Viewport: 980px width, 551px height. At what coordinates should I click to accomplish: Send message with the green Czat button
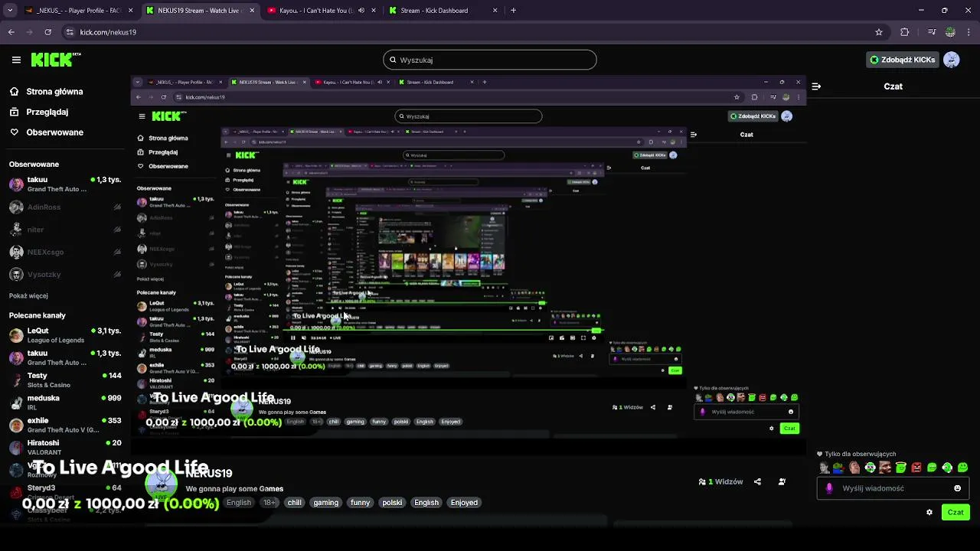955,513
